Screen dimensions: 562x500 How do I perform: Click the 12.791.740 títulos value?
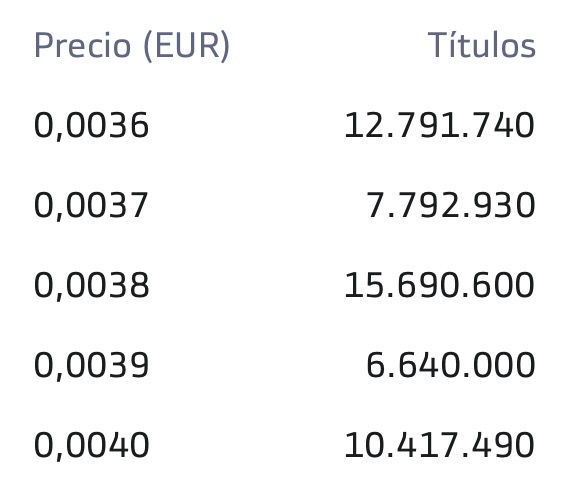[439, 125]
